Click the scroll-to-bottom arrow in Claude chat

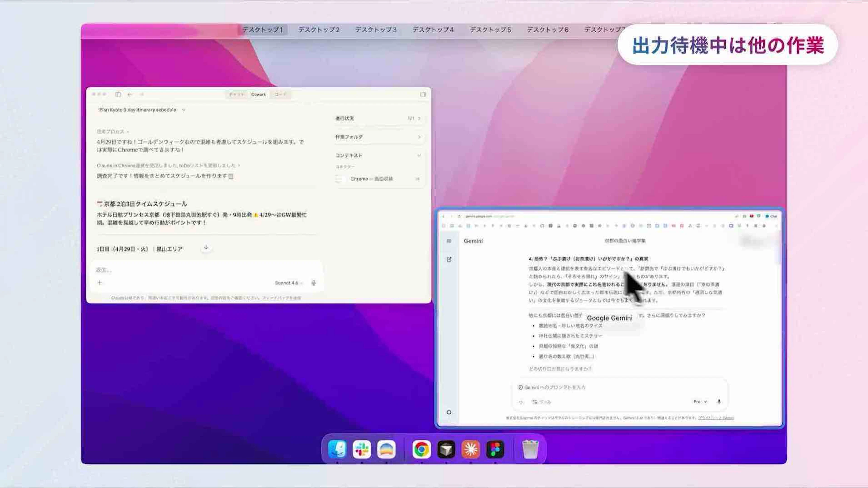click(206, 248)
